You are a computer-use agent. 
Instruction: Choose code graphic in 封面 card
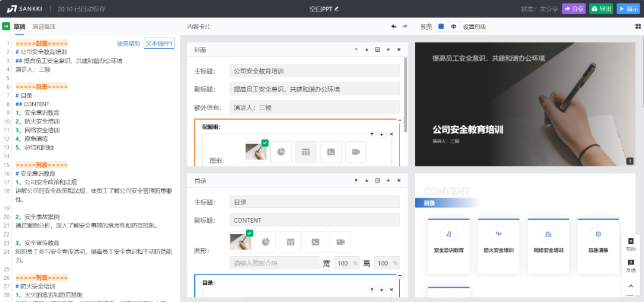(x=331, y=152)
